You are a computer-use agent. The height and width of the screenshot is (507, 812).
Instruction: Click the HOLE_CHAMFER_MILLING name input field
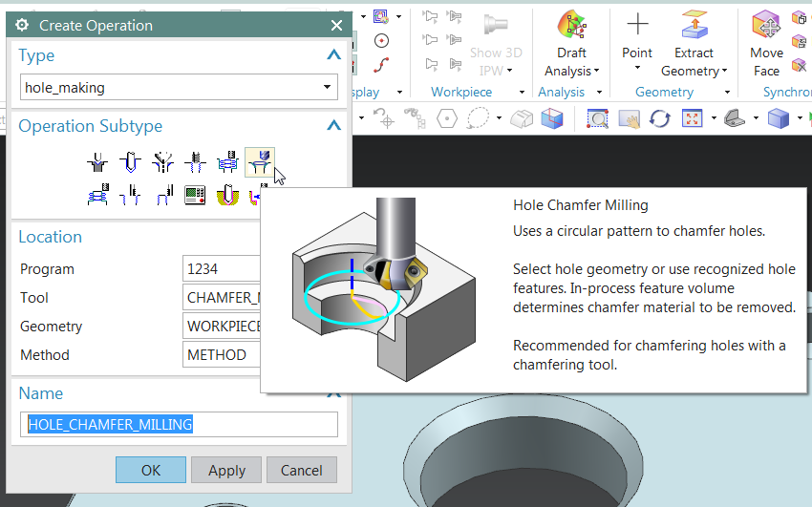(179, 424)
